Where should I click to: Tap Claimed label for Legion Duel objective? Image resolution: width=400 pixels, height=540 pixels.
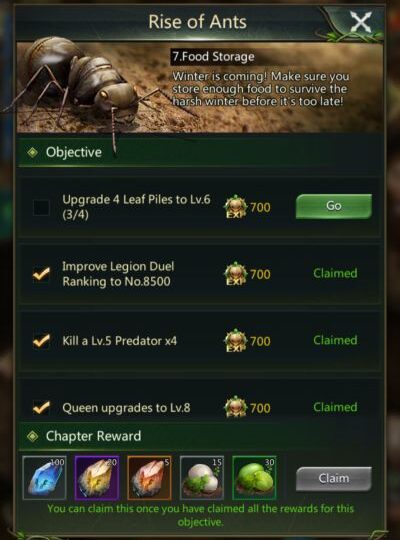[335, 273]
